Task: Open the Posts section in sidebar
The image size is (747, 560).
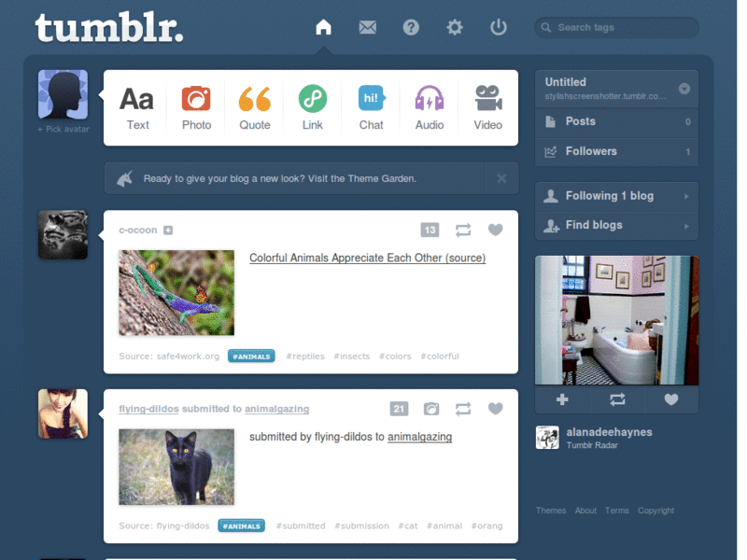Action: (617, 122)
